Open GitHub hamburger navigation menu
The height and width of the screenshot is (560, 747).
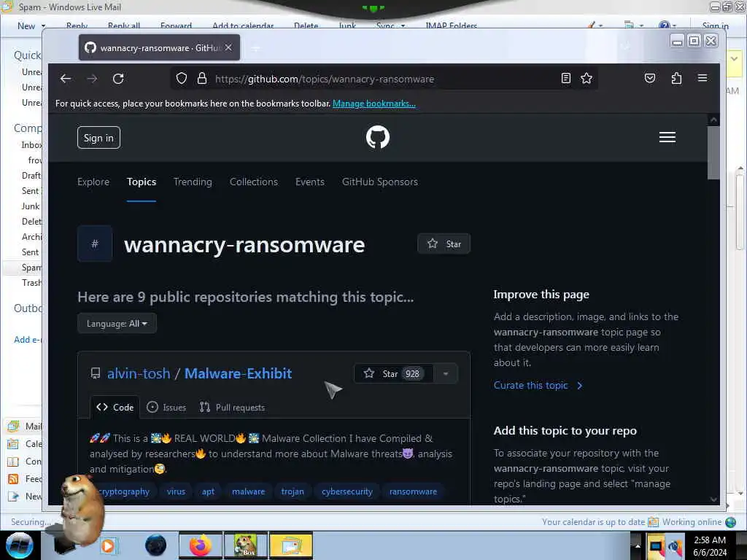tap(667, 137)
